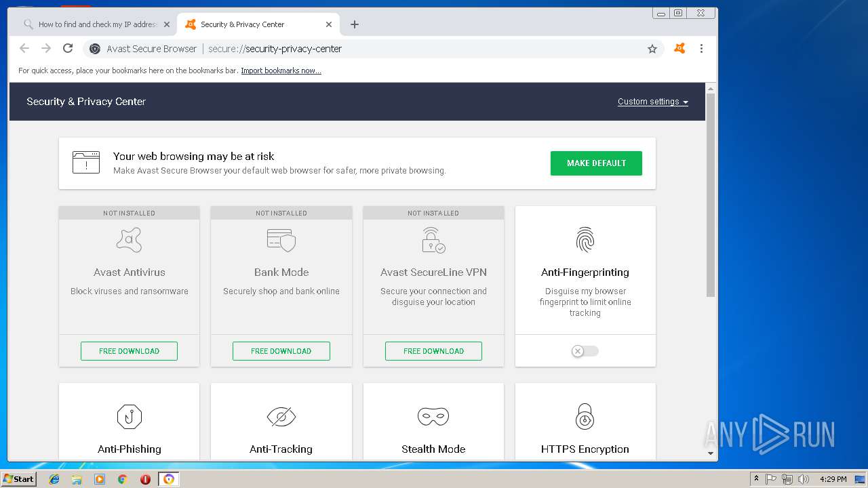This screenshot has width=868, height=488.
Task: Click the 'Anti-Fingerprinting' card title
Action: pyautogui.click(x=585, y=272)
